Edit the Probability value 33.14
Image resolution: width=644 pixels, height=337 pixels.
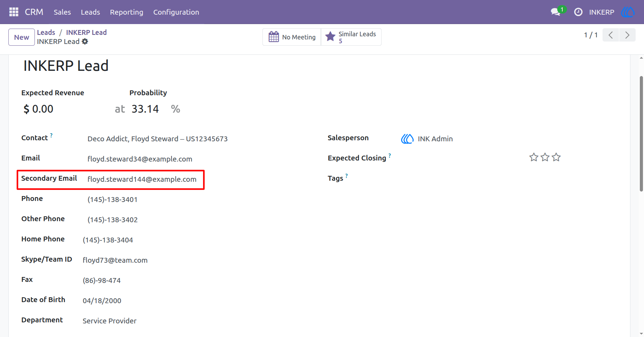point(145,109)
